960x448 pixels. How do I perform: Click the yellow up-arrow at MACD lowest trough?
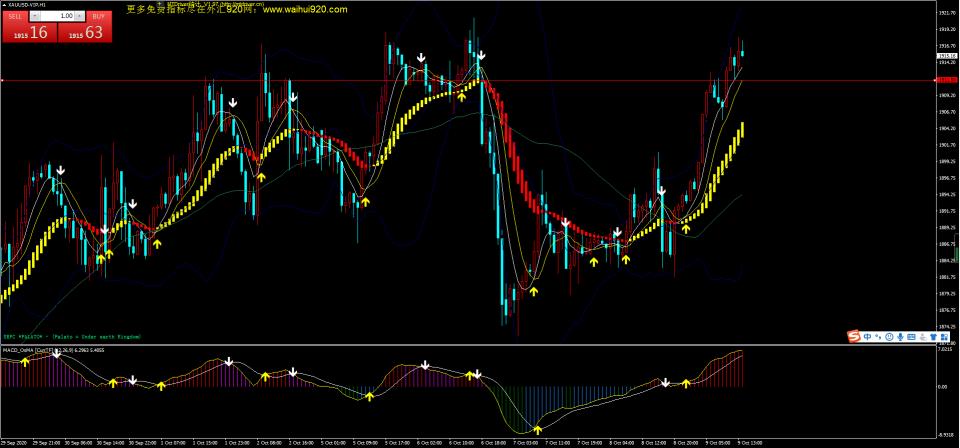(x=538, y=430)
